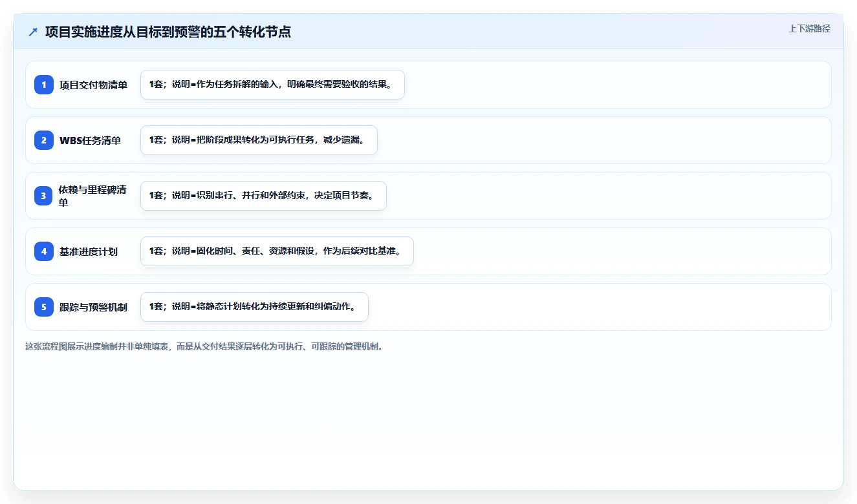Open the description starting 固化时间、责任、资源和假设

[277, 251]
